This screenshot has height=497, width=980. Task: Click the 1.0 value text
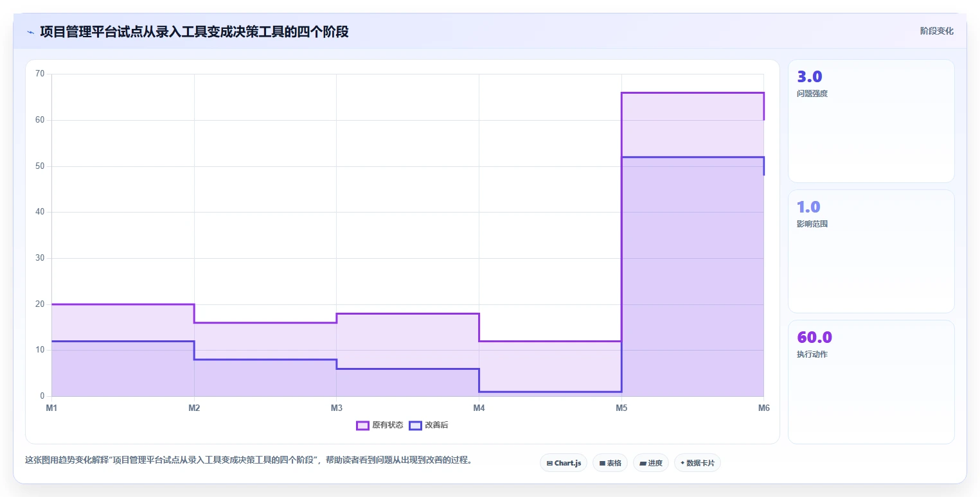pos(808,207)
